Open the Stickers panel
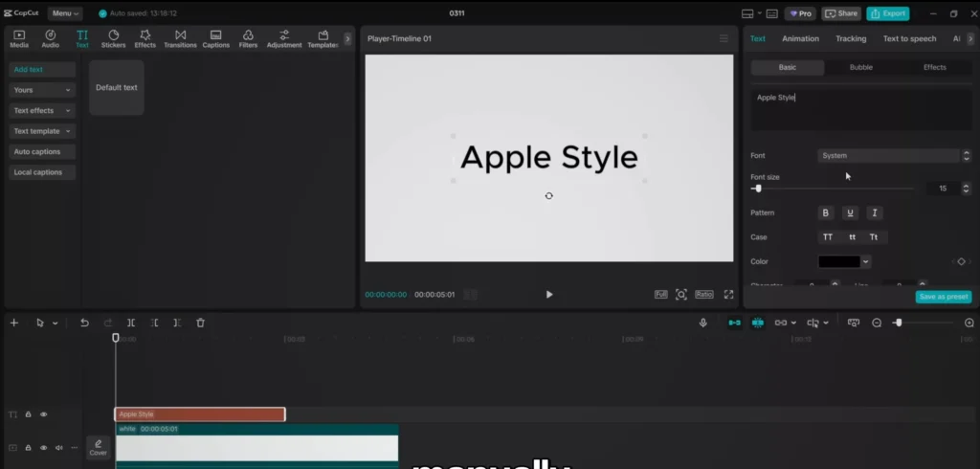The height and width of the screenshot is (469, 980). (113, 39)
